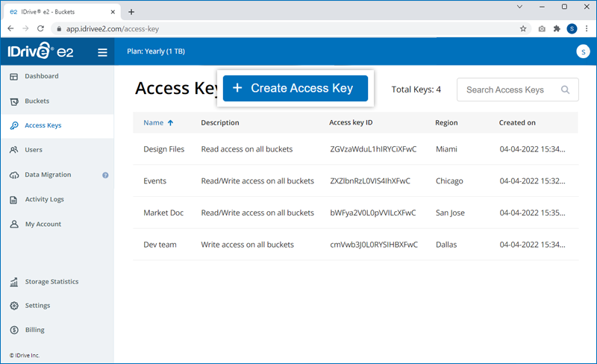
Task: Select the Market Doc key name
Action: [x=163, y=213]
